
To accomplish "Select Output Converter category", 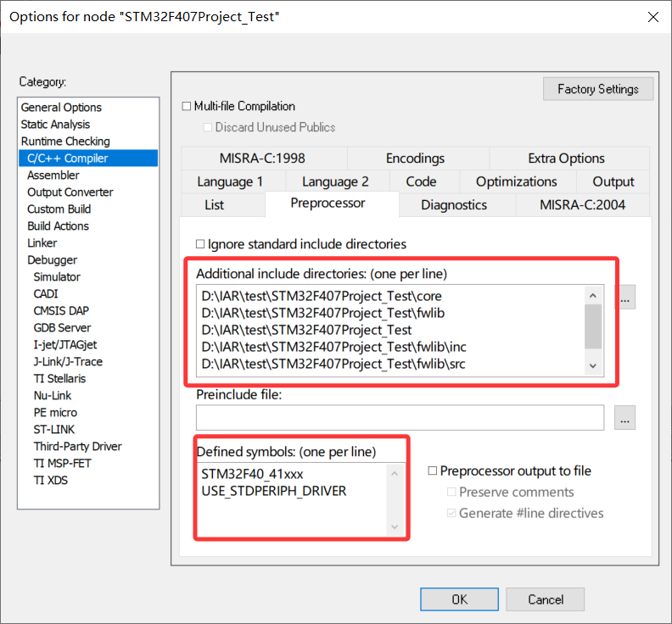I will coord(70,192).
